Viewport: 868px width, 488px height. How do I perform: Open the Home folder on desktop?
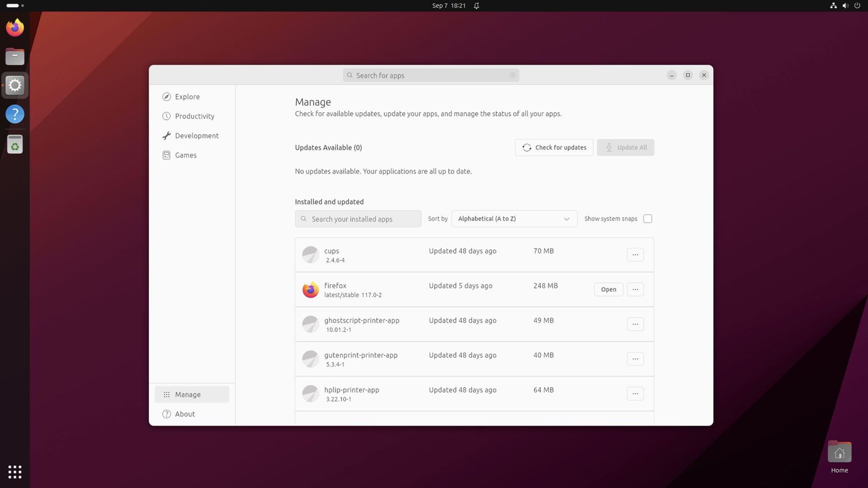(839, 452)
